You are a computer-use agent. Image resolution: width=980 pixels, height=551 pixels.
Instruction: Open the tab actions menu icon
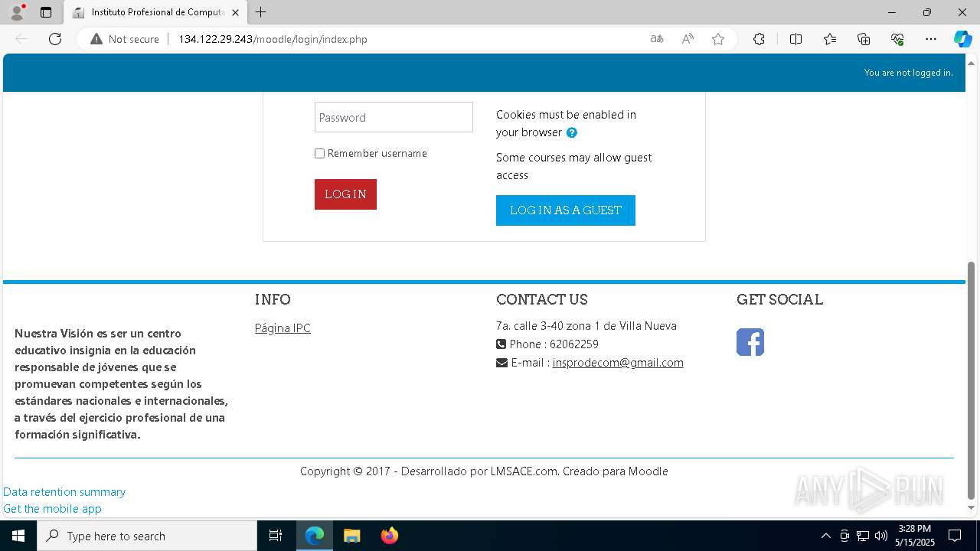[x=46, y=12]
